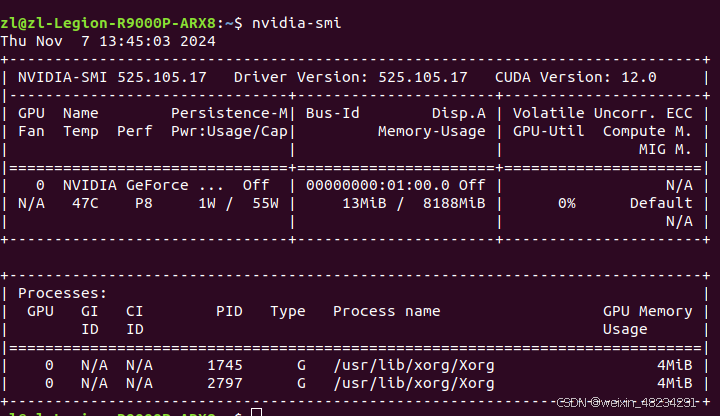Screen dimensions: 720x416
Task: Click '/usr/lib/xorg/Xorg' in PID 2797 row
Action: click(414, 384)
